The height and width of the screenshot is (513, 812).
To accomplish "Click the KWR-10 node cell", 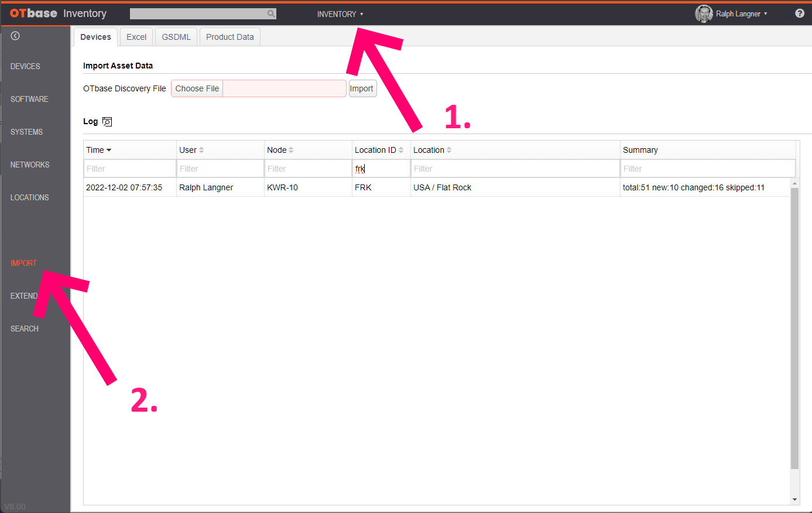I will [282, 187].
